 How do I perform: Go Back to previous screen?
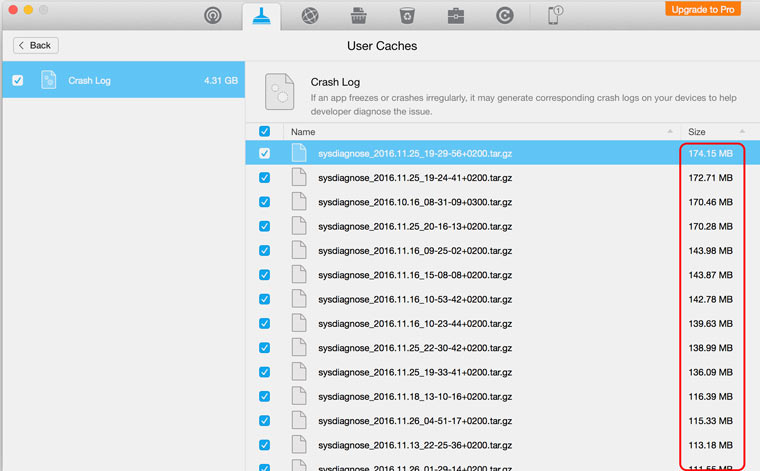[36, 45]
